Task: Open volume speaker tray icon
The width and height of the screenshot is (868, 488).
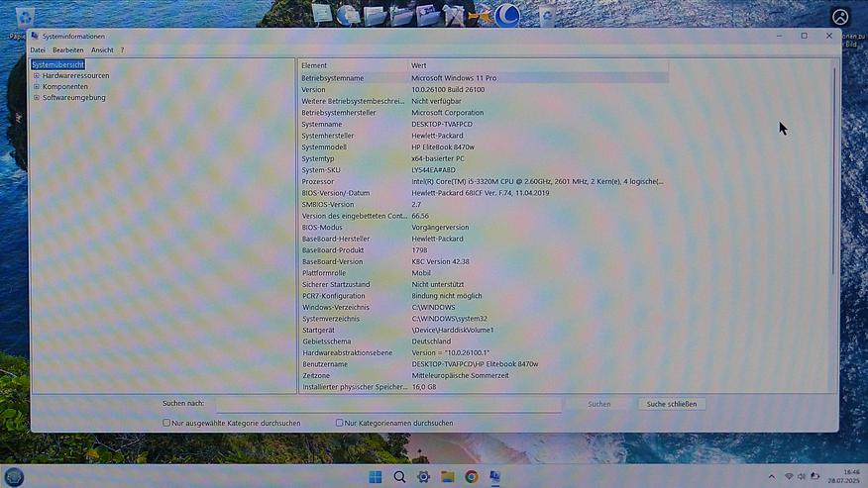Action: (802, 476)
